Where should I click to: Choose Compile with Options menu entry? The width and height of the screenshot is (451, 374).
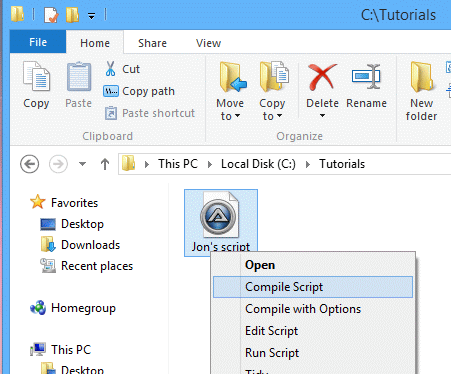click(x=313, y=309)
